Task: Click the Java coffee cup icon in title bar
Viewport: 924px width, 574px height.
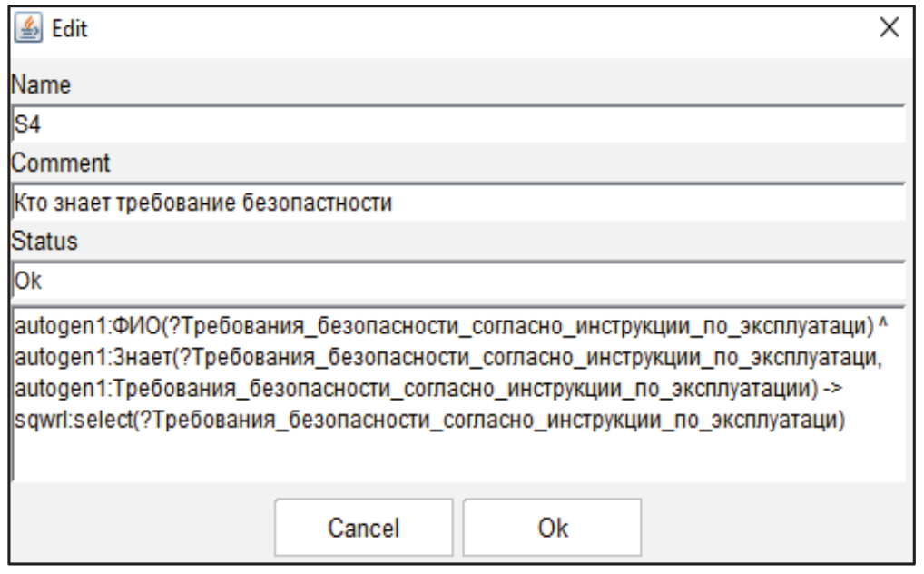Action: (x=27, y=28)
